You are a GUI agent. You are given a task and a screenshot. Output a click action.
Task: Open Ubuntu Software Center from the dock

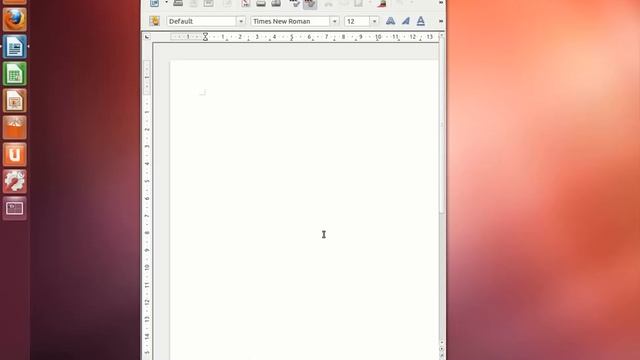pos(15,127)
